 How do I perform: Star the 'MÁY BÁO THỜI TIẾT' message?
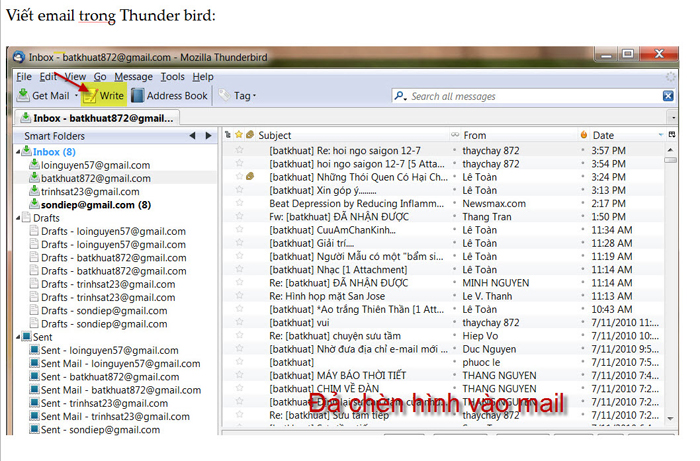coord(239,375)
